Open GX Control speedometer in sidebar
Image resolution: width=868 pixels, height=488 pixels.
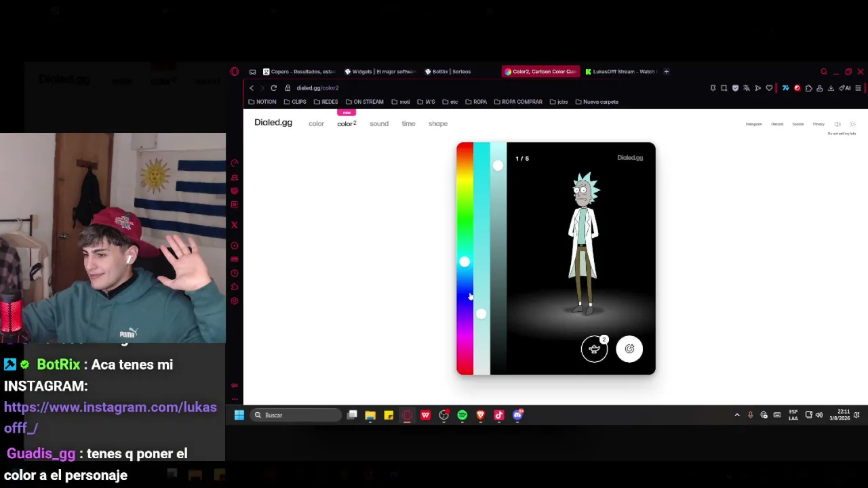(235, 163)
